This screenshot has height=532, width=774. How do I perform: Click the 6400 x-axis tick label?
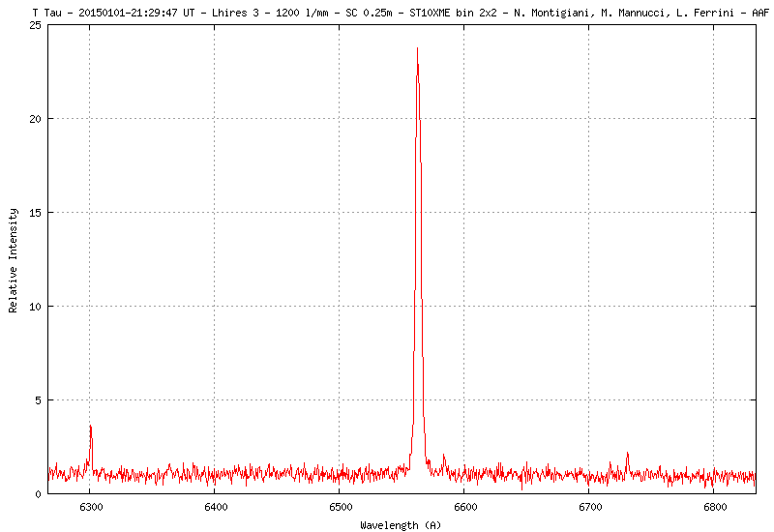(x=216, y=507)
